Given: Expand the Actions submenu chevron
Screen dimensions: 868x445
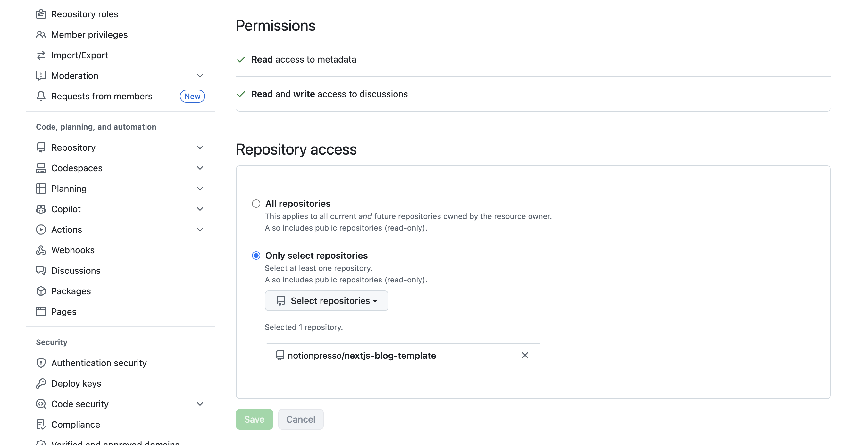Looking at the screenshot, I should (200, 230).
